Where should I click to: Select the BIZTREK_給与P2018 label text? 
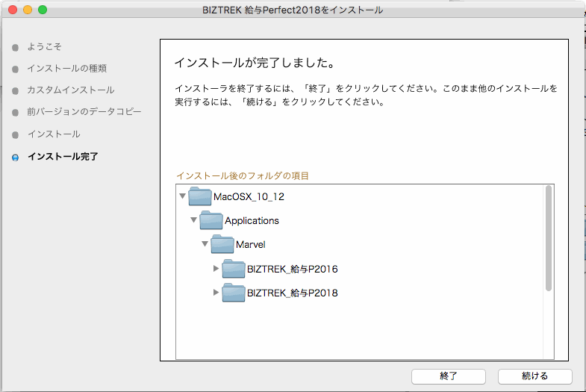pos(293,293)
